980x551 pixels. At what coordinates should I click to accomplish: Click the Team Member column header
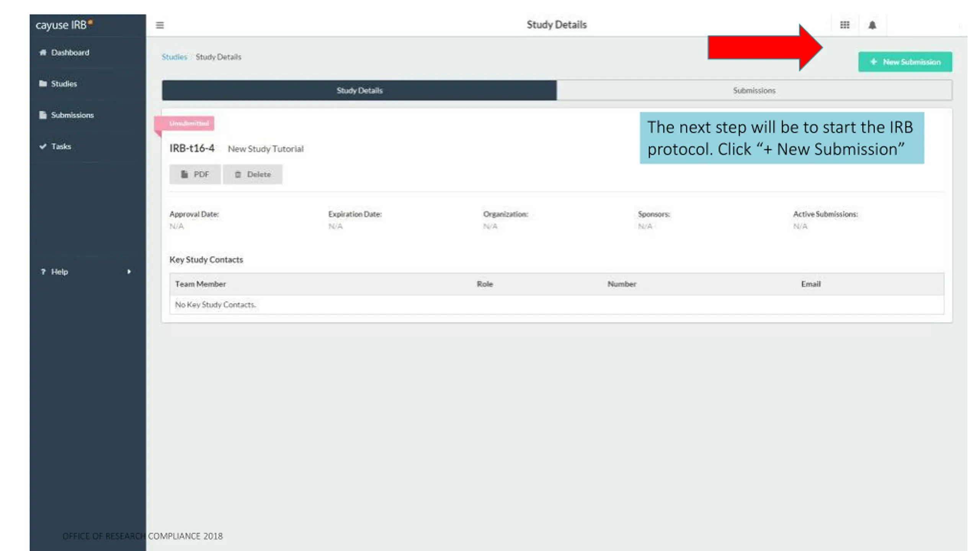pyautogui.click(x=200, y=284)
